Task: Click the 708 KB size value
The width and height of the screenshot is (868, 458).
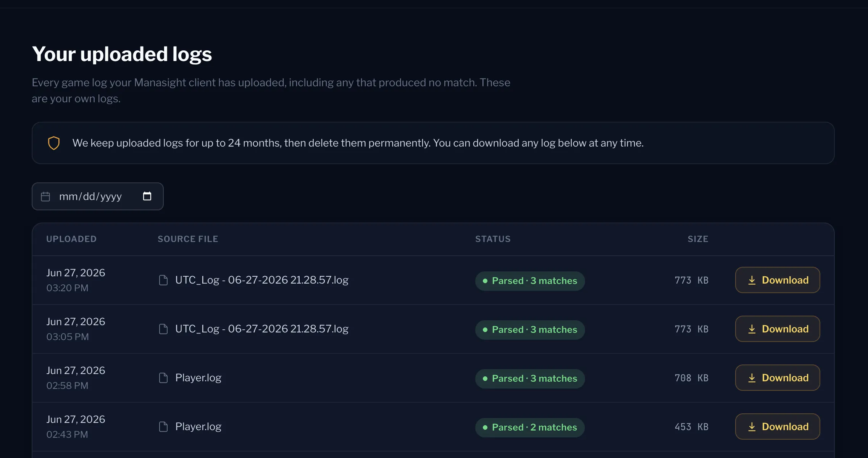Action: (x=691, y=378)
